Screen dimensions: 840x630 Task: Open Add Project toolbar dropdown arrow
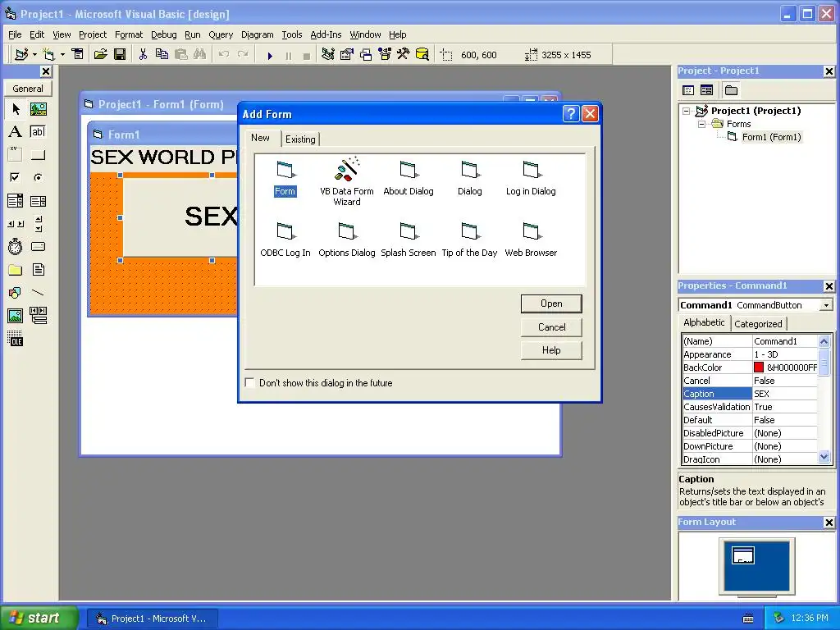point(34,55)
